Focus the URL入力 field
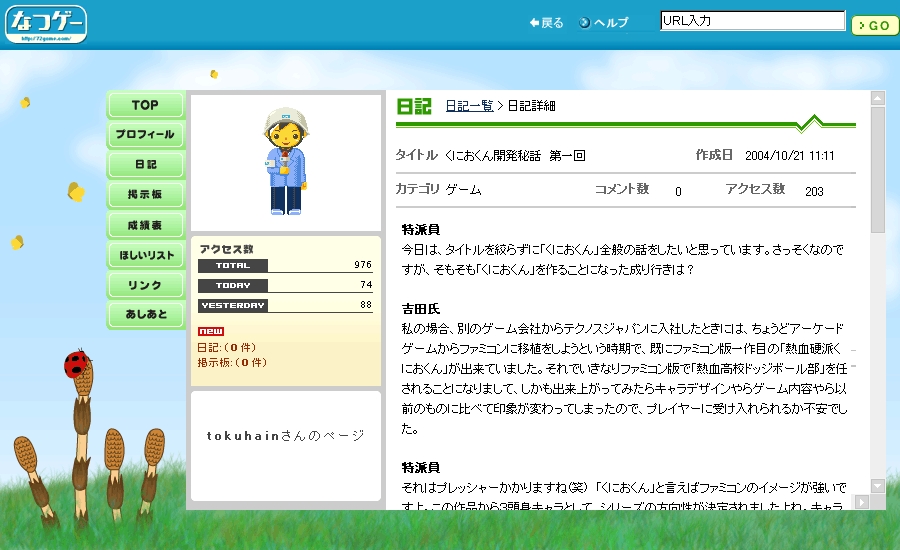The image size is (900, 550). click(752, 21)
